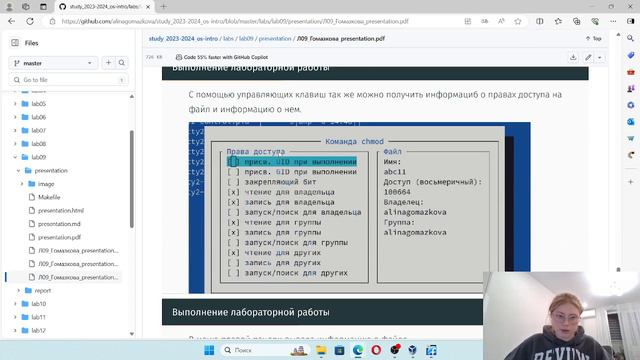Open File Explorer from taskbar
The image size is (640, 360).
point(321,350)
